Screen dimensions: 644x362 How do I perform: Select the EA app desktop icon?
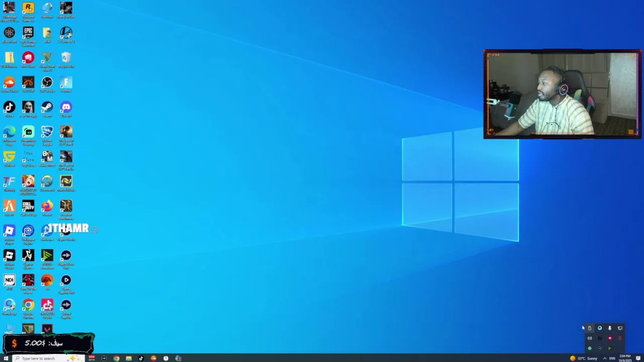tap(47, 283)
